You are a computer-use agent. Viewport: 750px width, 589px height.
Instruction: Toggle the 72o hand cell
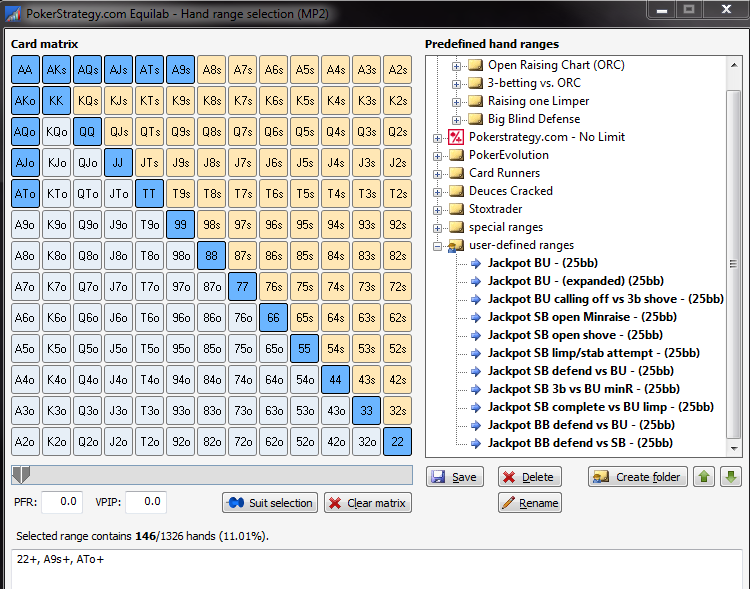[x=243, y=442]
